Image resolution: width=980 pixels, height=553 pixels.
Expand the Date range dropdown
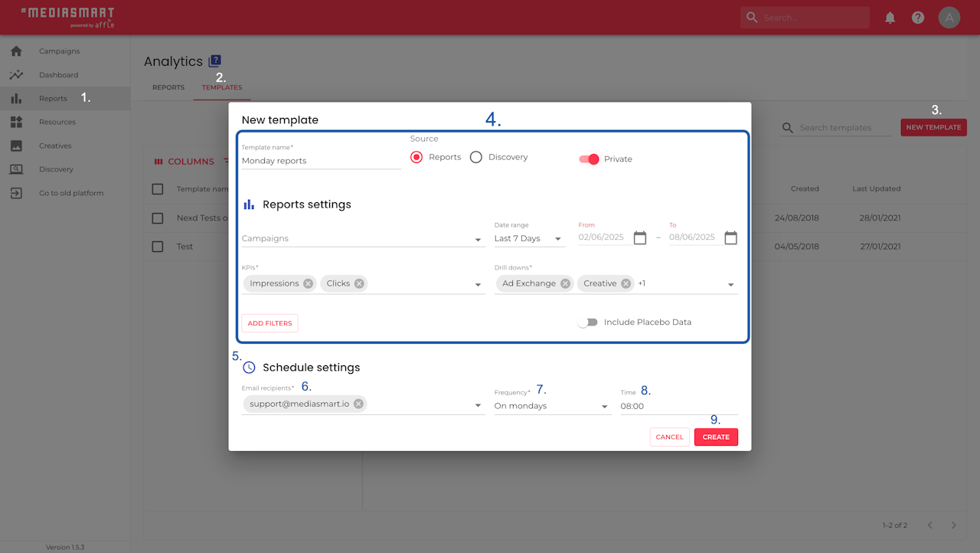pos(530,239)
